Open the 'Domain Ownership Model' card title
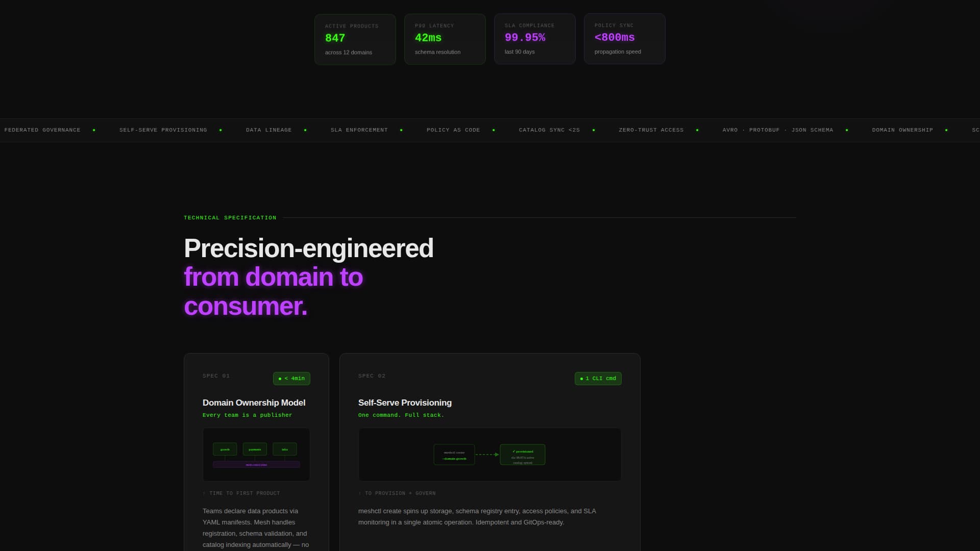The image size is (980, 551). pyautogui.click(x=254, y=403)
